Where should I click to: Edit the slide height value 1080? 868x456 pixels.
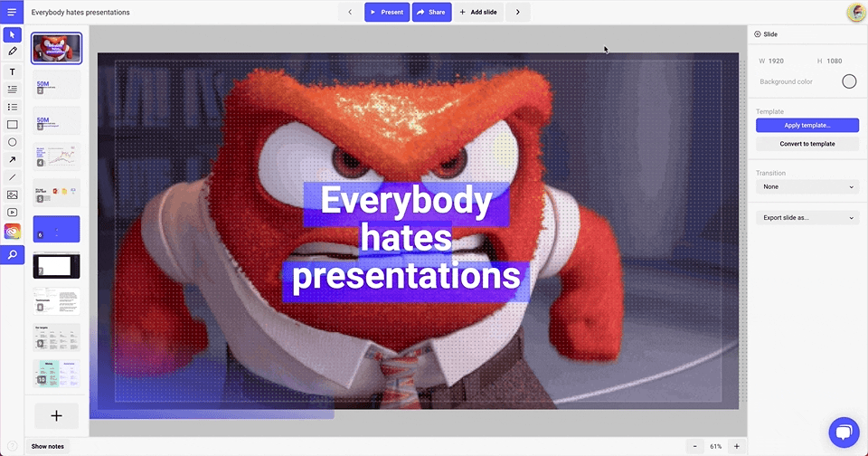[x=835, y=61]
